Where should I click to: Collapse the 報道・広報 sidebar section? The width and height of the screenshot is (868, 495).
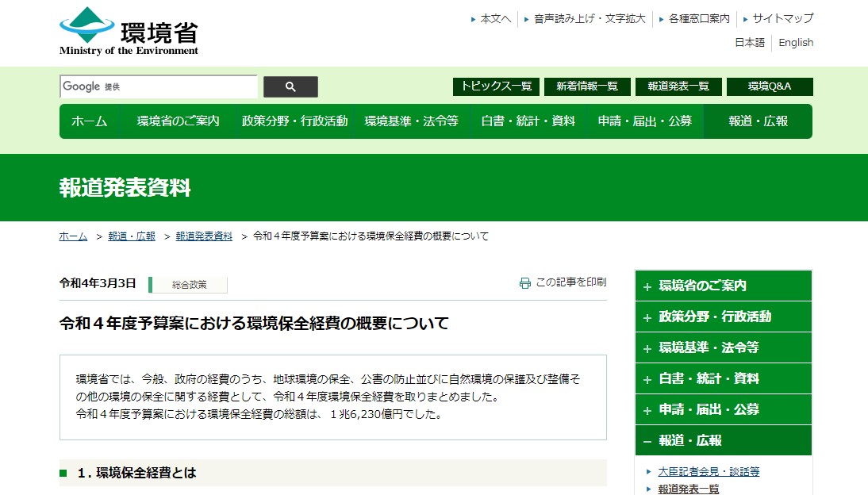pyautogui.click(x=723, y=440)
